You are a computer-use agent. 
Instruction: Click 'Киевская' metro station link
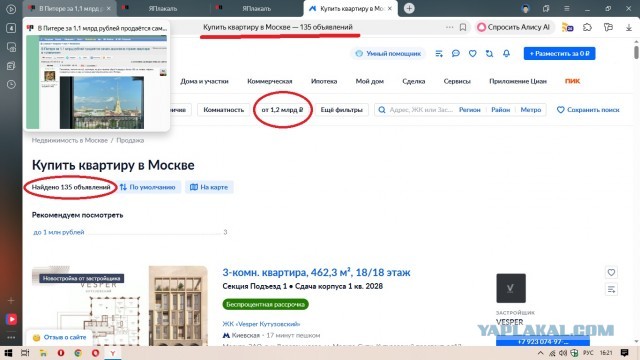245,336
